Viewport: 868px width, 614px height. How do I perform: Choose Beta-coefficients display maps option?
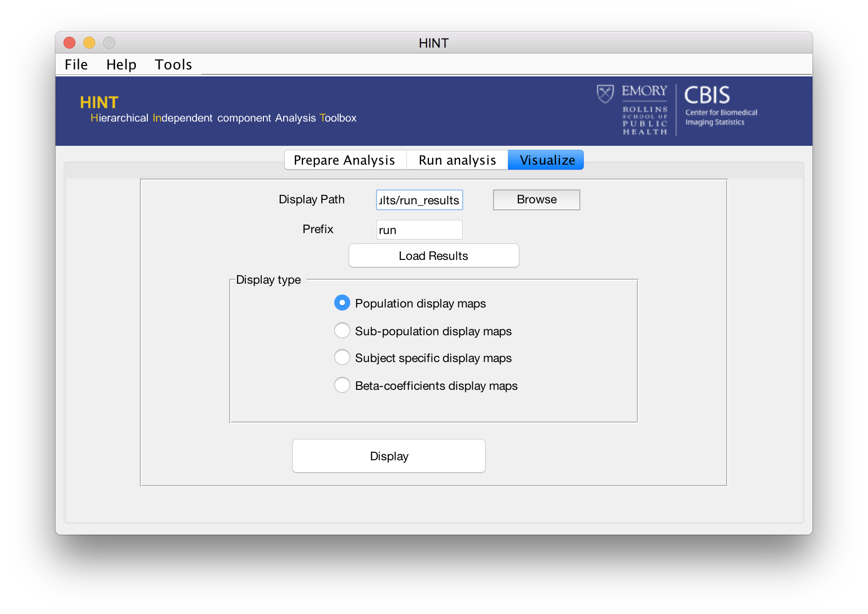342,385
